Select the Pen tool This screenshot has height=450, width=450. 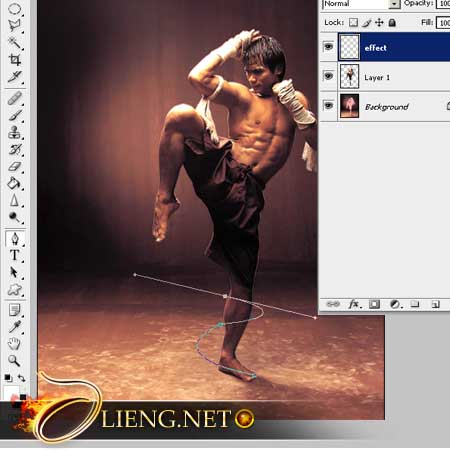(15, 239)
